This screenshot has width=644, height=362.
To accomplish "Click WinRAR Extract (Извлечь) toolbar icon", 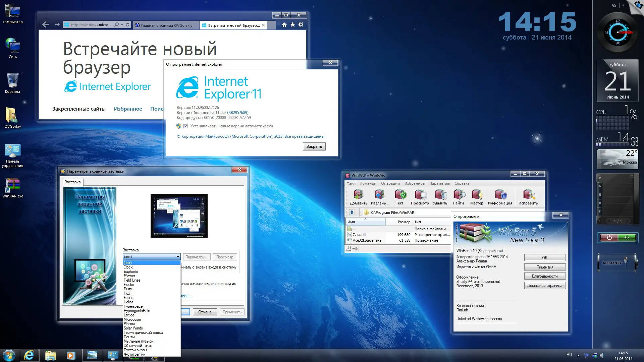I will (379, 195).
